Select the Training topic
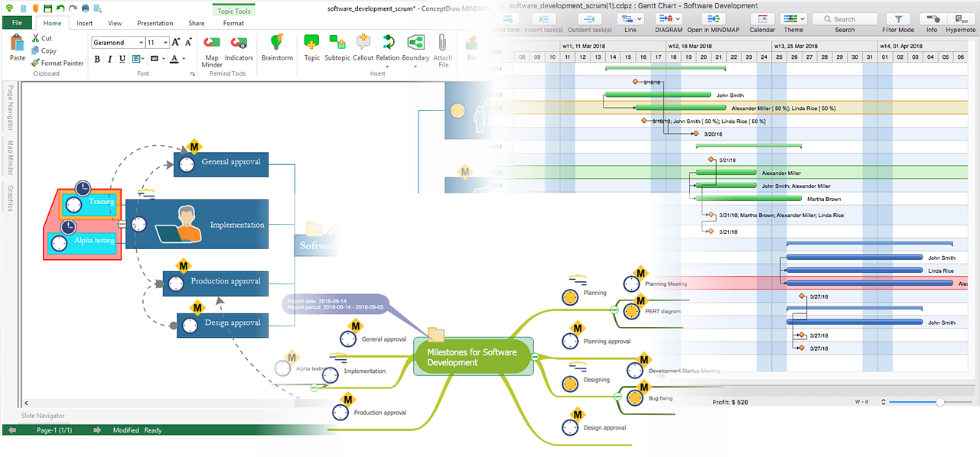Image resolution: width=980 pixels, height=457 pixels. pos(89,203)
